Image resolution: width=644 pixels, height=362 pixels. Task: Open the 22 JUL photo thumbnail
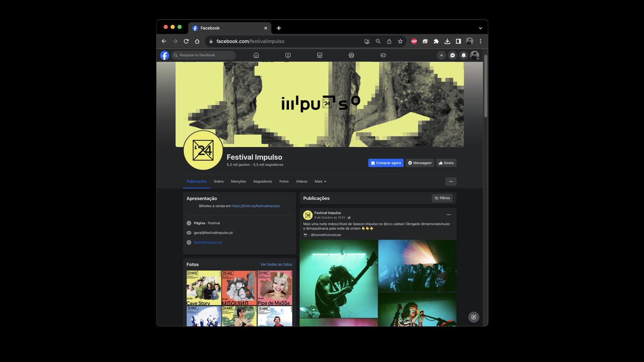pos(239,288)
